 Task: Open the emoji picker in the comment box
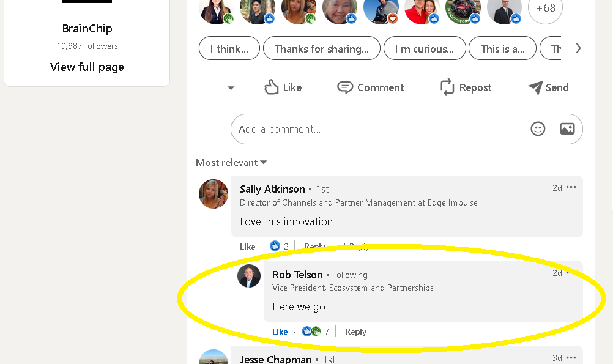pyautogui.click(x=538, y=128)
